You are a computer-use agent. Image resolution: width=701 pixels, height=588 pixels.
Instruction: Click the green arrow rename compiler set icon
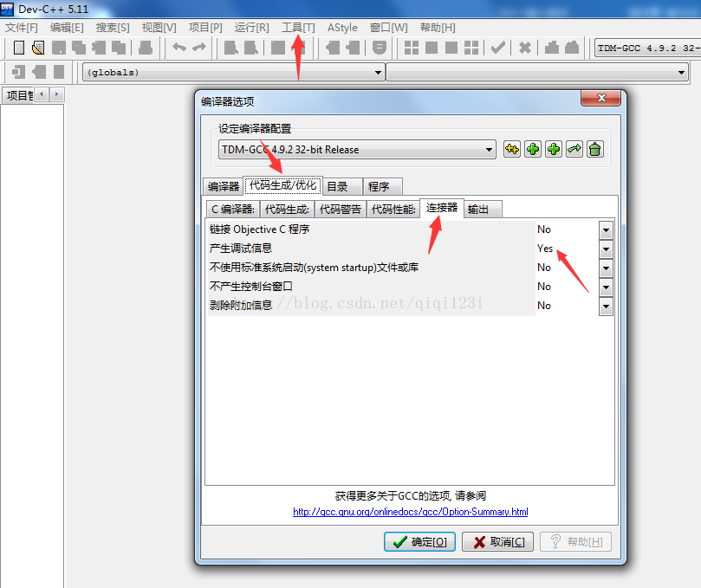click(574, 149)
